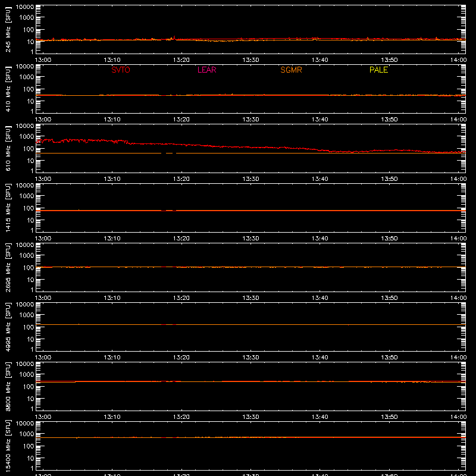Screen dimensions: 476x476
Task: Click the red SVTO station label
Action: click(x=121, y=70)
